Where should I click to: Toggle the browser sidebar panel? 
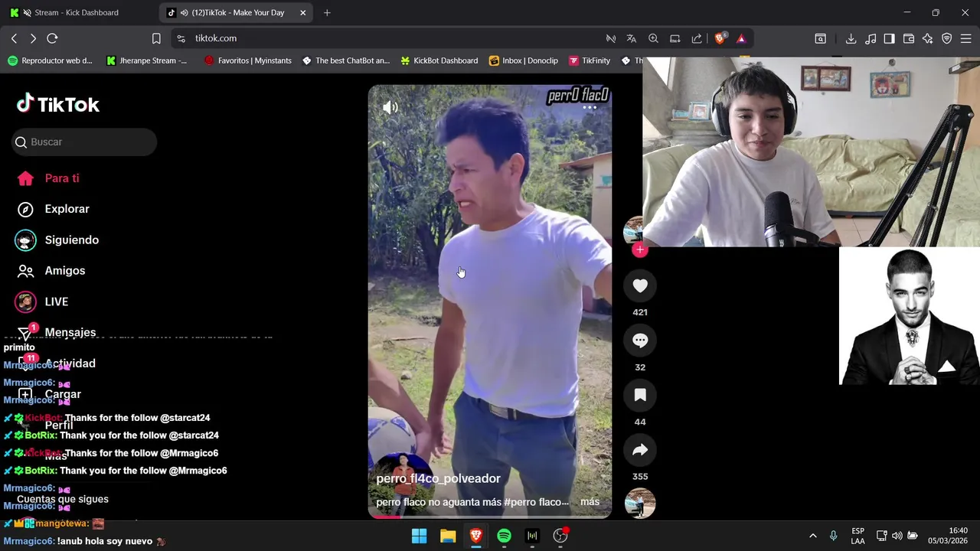890,38
